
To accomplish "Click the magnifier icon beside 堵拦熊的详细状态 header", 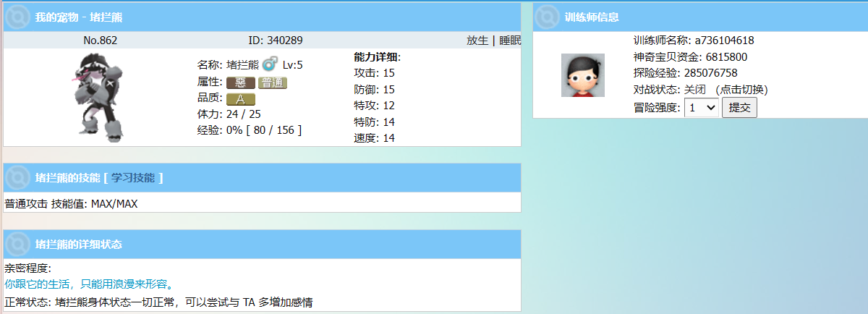I will coord(18,244).
